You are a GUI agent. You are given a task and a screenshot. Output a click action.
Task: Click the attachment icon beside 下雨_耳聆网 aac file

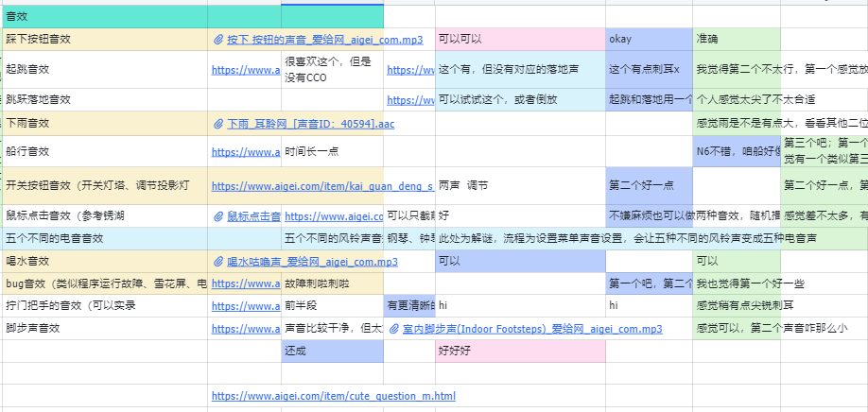click(x=218, y=124)
